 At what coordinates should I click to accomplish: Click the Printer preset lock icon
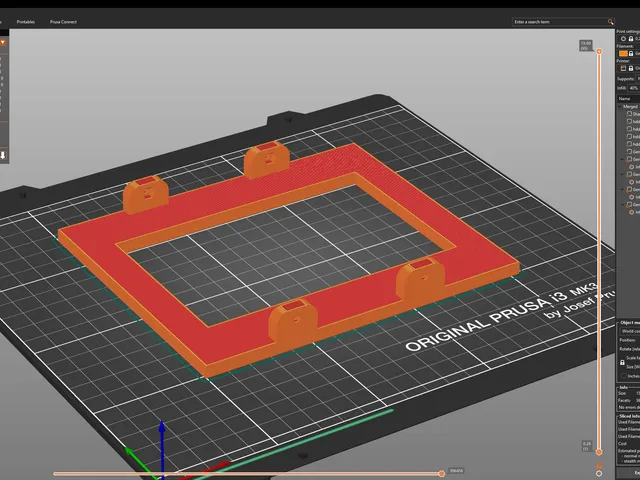631,68
